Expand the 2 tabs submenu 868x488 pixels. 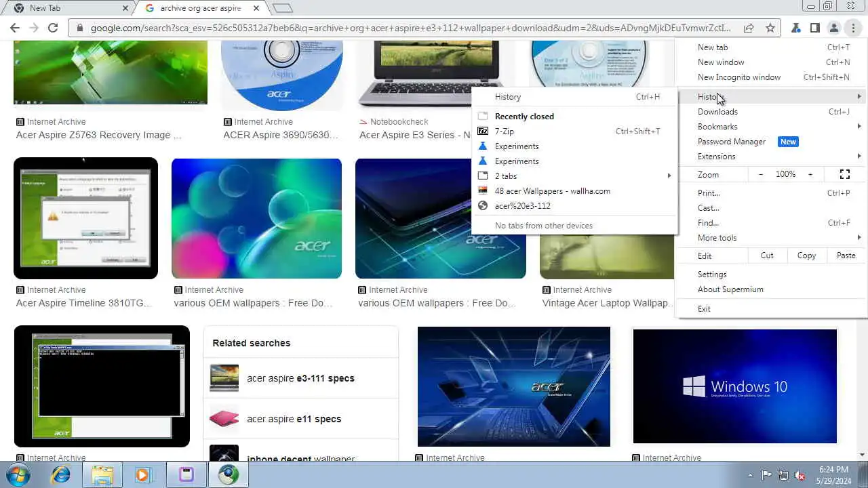(574, 176)
